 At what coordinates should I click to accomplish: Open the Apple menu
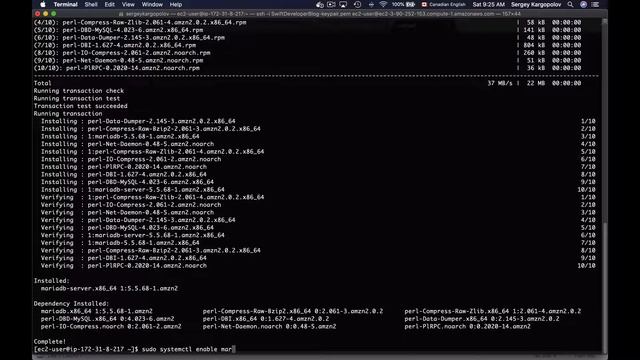tap(42, 4)
